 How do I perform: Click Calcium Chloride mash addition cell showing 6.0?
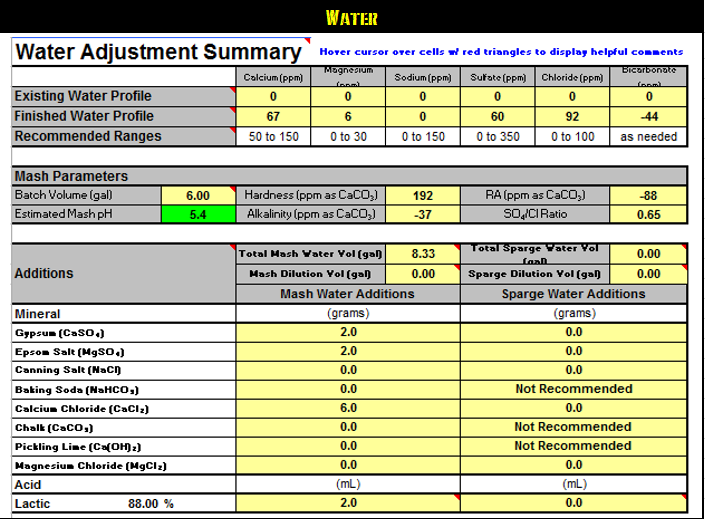tap(348, 408)
